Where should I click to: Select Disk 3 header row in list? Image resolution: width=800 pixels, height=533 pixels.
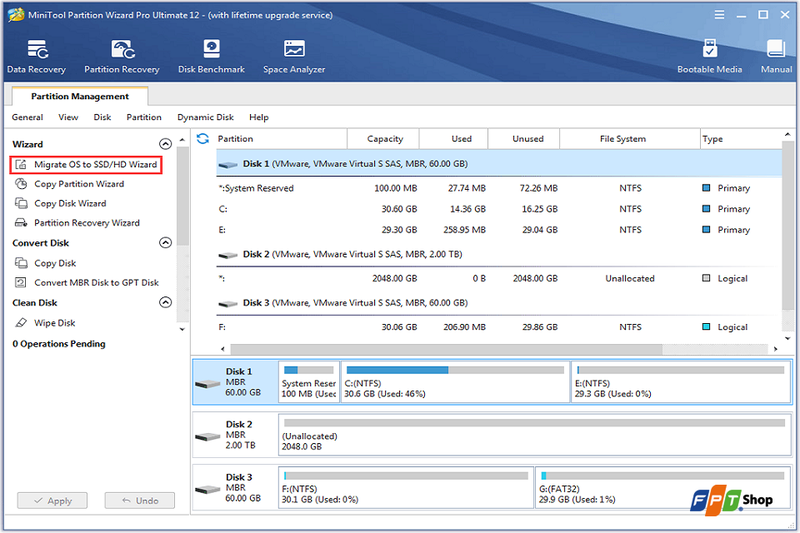pos(499,302)
